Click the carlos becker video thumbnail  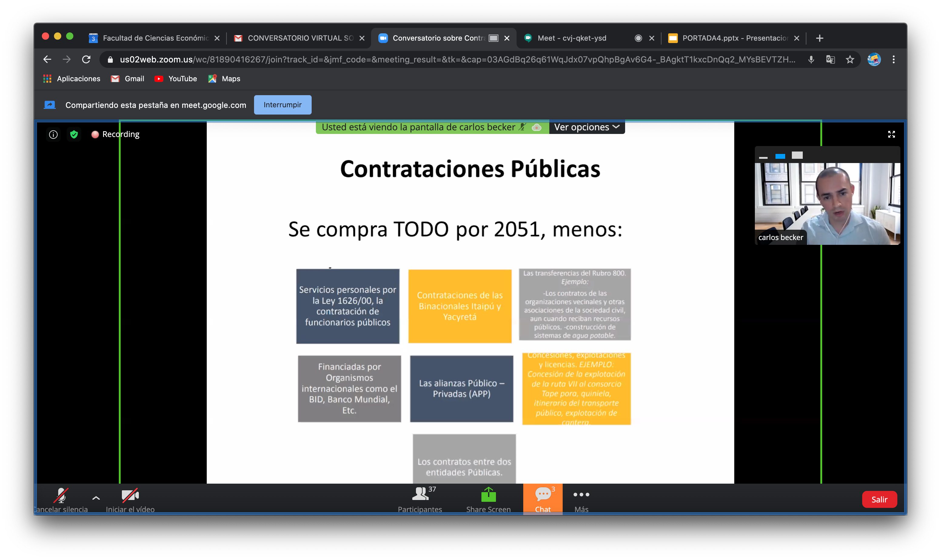click(827, 204)
